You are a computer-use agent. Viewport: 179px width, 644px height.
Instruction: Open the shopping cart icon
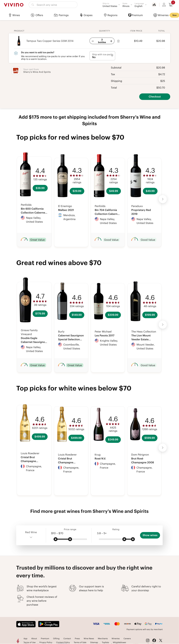tap(171, 5)
